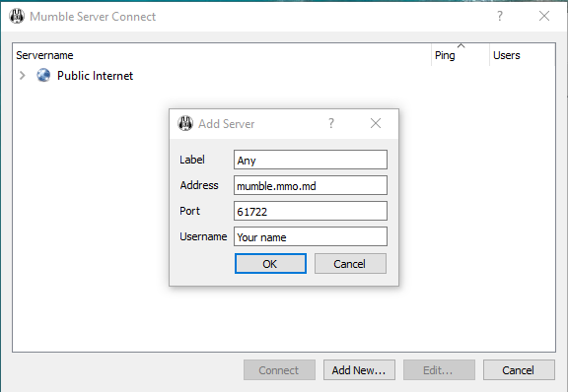This screenshot has height=392, width=568.
Task: Click the Label field caption text
Action: [x=192, y=160]
